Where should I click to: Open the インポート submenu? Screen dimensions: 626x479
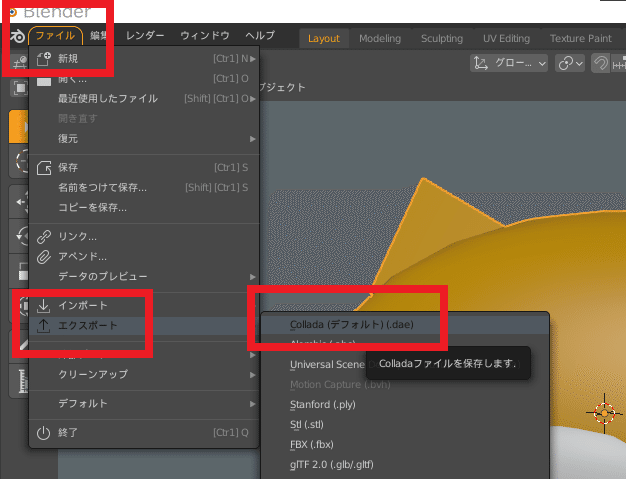[x=144, y=305]
